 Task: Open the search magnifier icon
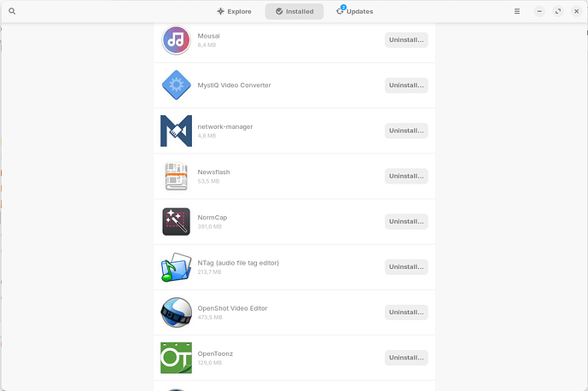click(x=12, y=11)
